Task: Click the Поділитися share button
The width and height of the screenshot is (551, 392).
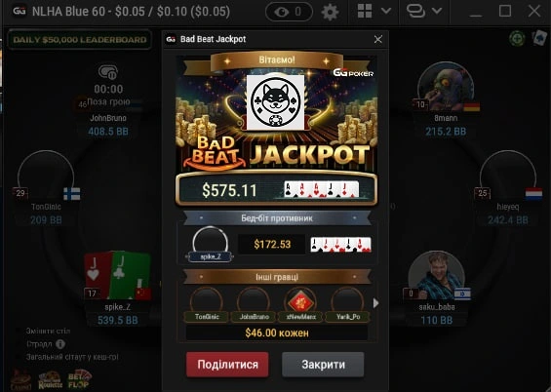Action: (227, 365)
